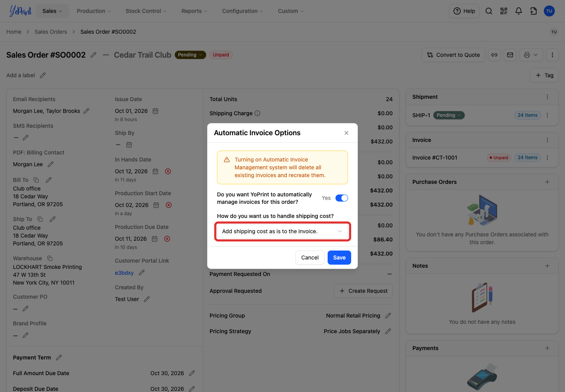The image size is (565, 392).
Task: Close the Automatic Invoice Options dialog
Action: click(x=346, y=133)
